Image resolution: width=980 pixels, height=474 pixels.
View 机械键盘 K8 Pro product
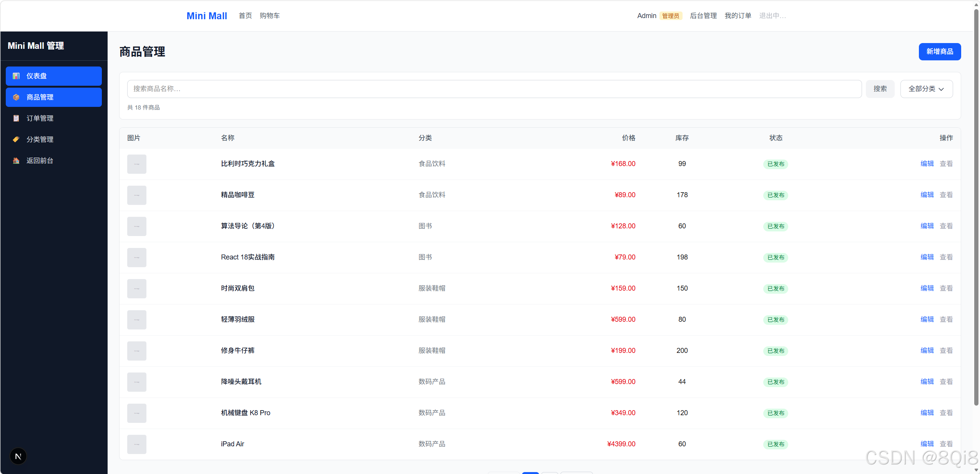pyautogui.click(x=946, y=413)
